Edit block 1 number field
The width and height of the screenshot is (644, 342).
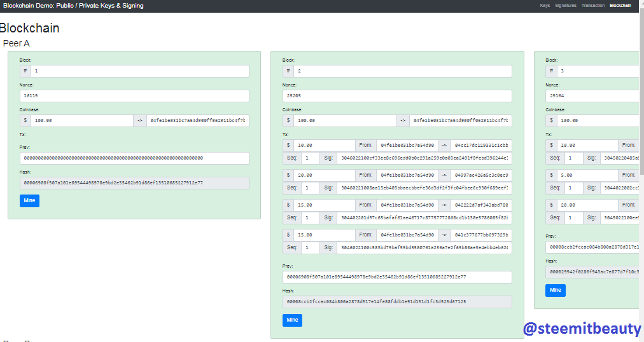pos(139,71)
